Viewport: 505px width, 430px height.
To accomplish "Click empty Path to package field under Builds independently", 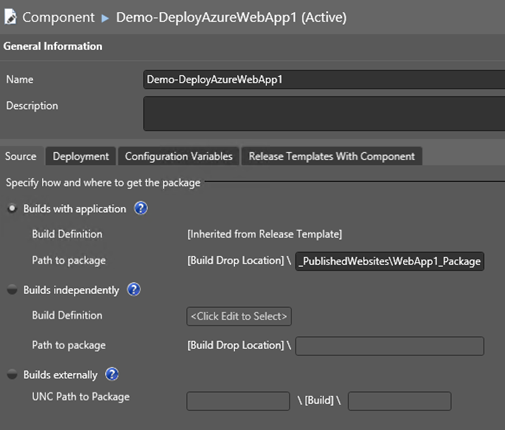I will (x=390, y=346).
